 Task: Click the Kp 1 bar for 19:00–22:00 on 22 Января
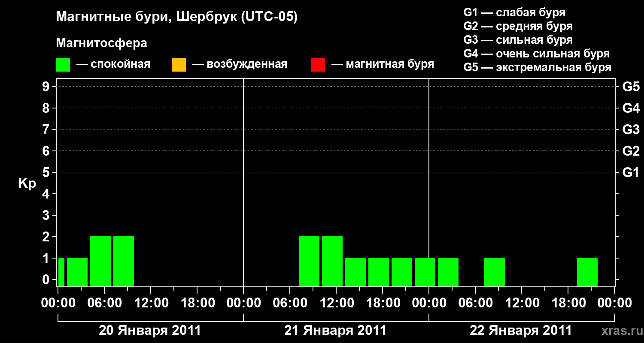click(587, 272)
